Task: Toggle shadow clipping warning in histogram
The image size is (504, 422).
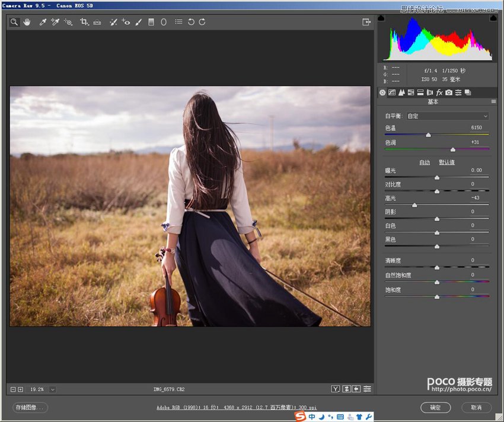Action: [x=381, y=19]
